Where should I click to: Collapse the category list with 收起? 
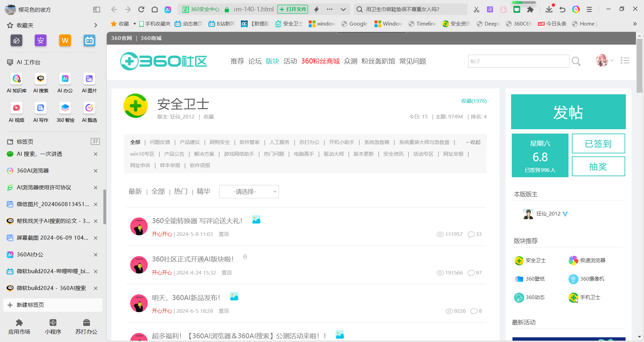pos(473,142)
